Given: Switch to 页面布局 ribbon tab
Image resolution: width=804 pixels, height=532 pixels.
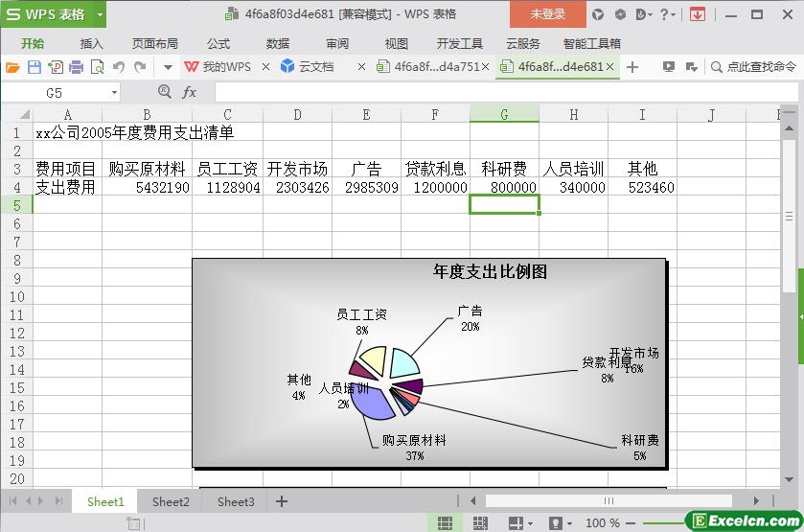Looking at the screenshot, I should [155, 43].
